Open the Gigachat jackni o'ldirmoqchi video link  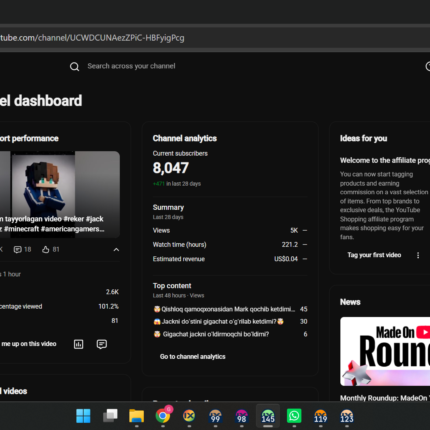(x=211, y=334)
